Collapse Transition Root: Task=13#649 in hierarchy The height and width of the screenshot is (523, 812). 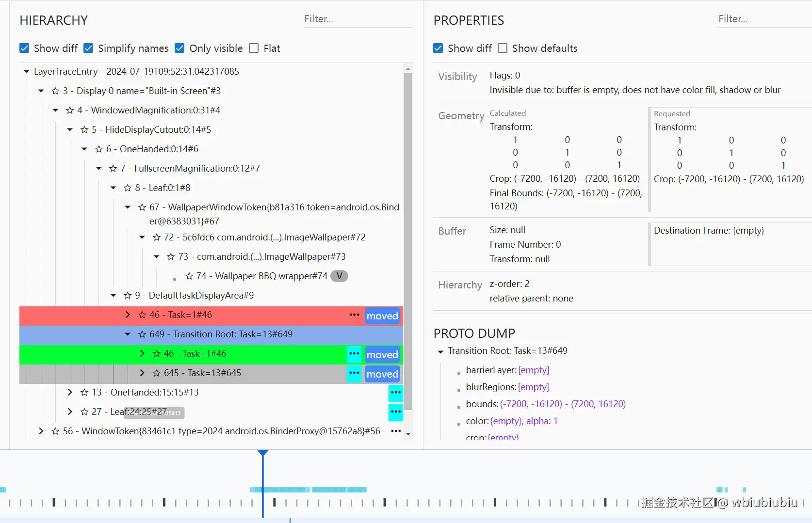point(128,334)
